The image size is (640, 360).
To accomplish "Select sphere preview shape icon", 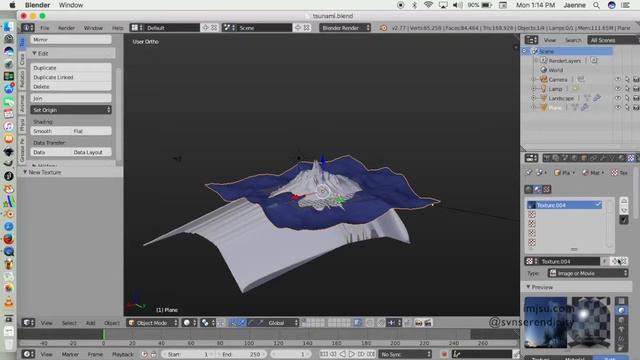I will [622, 310].
